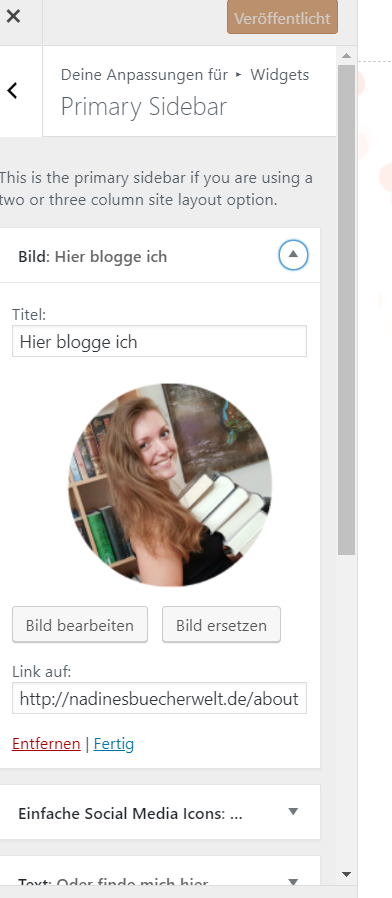This screenshot has height=898, width=392.
Task: Click the Bild bearbeiten button
Action: [80, 625]
